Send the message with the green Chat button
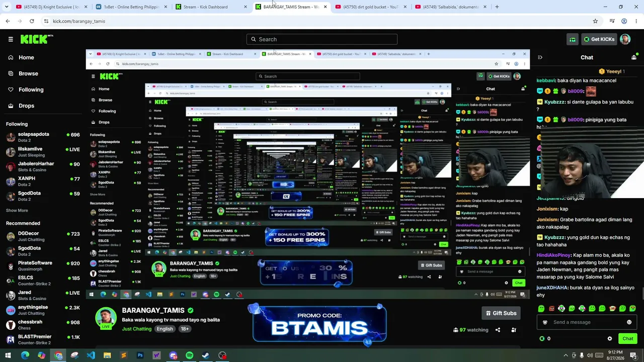Image resolution: width=644 pixels, height=362 pixels. click(627, 339)
